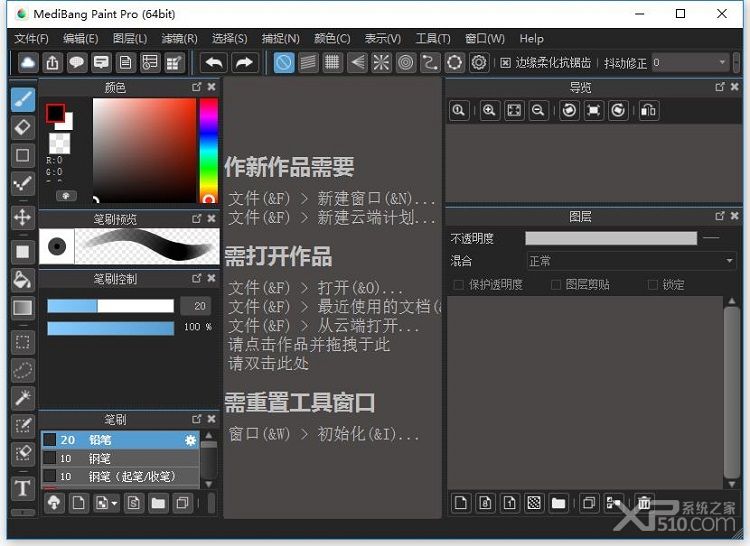Open the blending mode dropdown showing 正常

pyautogui.click(x=631, y=261)
